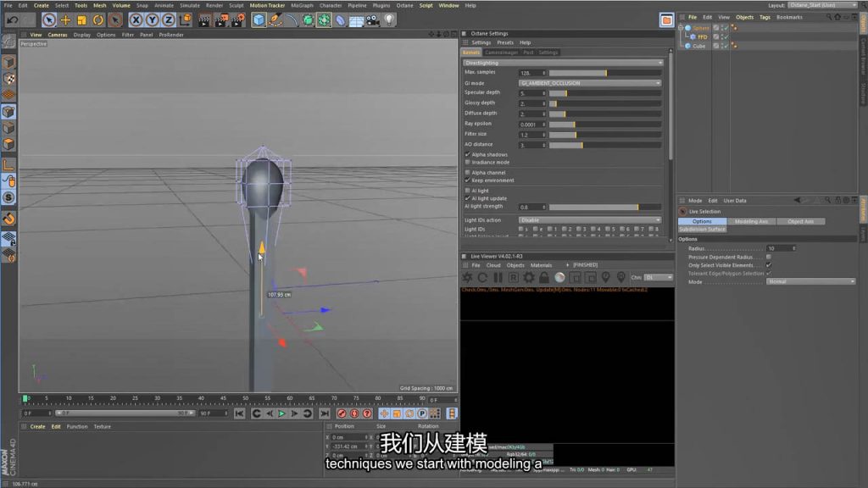Viewport: 868px width, 488px height.
Task: Click the Object Axis tab button
Action: coord(800,221)
